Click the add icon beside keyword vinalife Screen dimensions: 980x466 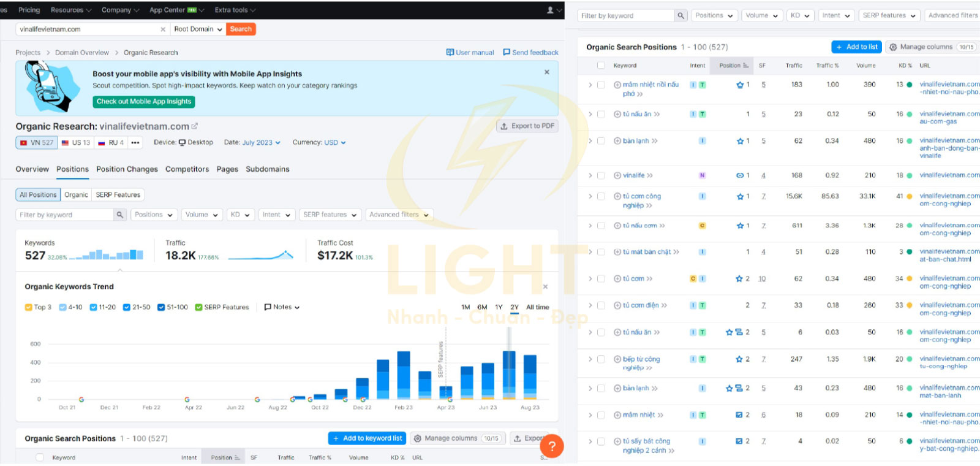coord(617,175)
